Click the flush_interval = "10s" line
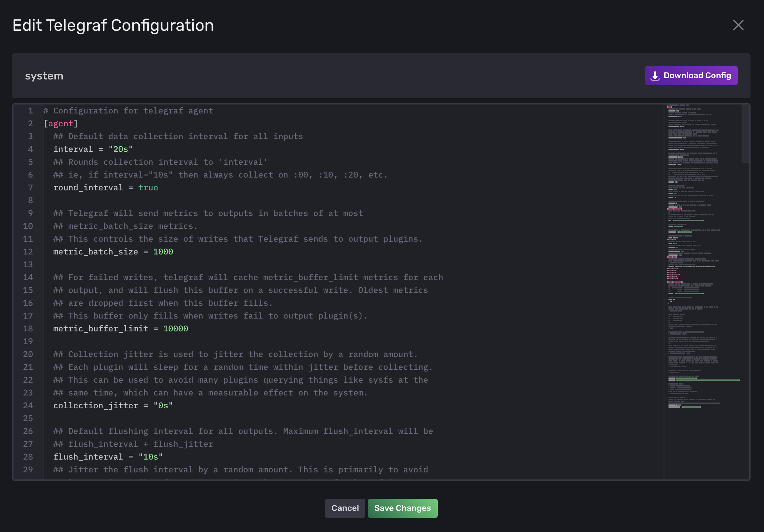Image resolution: width=764 pixels, height=532 pixels. (108, 456)
